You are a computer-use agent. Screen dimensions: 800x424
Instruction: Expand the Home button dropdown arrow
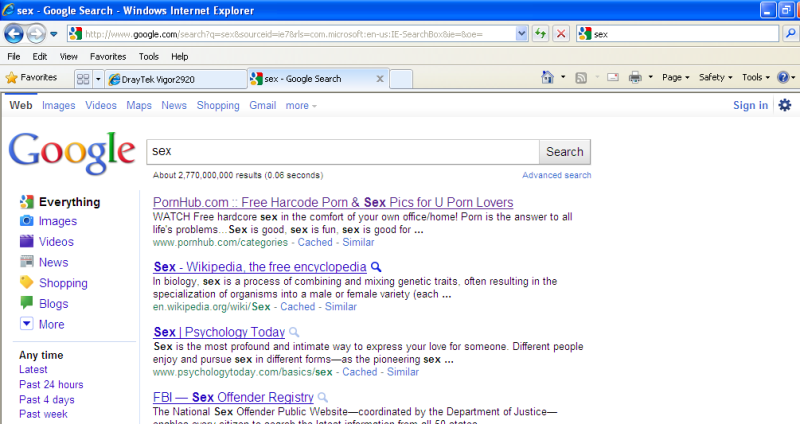[x=563, y=78]
